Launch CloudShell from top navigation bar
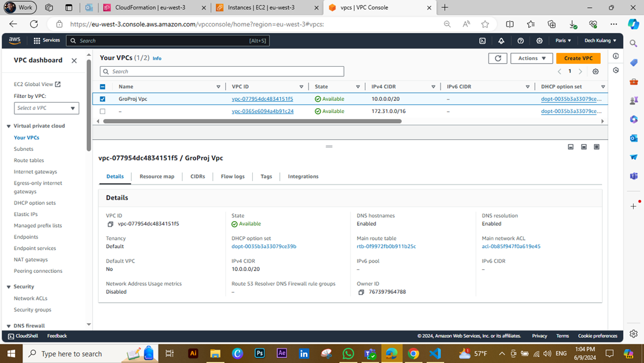 tap(483, 41)
